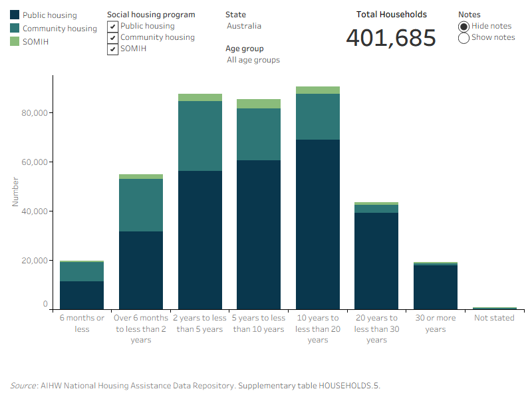Click the 20,000 y-axis tick label
Image resolution: width=532 pixels, height=399 pixels.
(35, 261)
